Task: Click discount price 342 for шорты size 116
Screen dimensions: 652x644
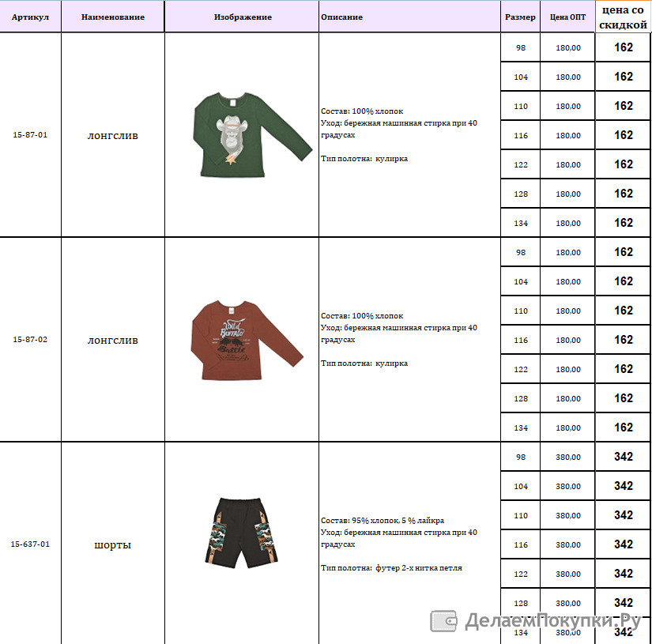Action: click(623, 544)
